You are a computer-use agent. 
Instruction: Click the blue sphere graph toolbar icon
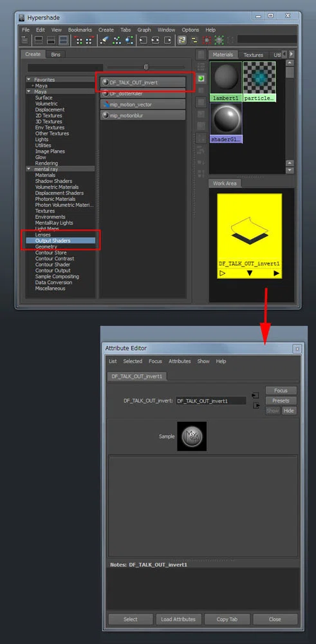(x=129, y=40)
